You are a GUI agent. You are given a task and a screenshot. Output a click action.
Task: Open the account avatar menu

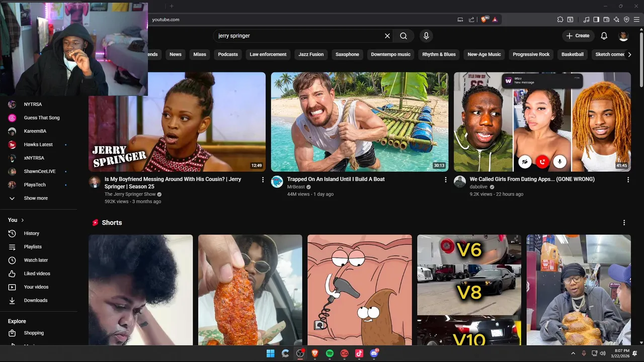(623, 36)
